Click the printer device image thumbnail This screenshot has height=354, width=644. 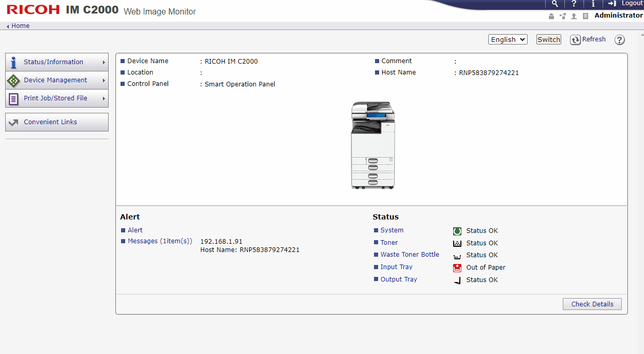tap(372, 145)
